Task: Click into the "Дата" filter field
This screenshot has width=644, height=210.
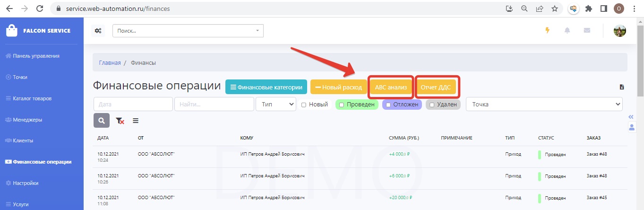Action: click(133, 104)
